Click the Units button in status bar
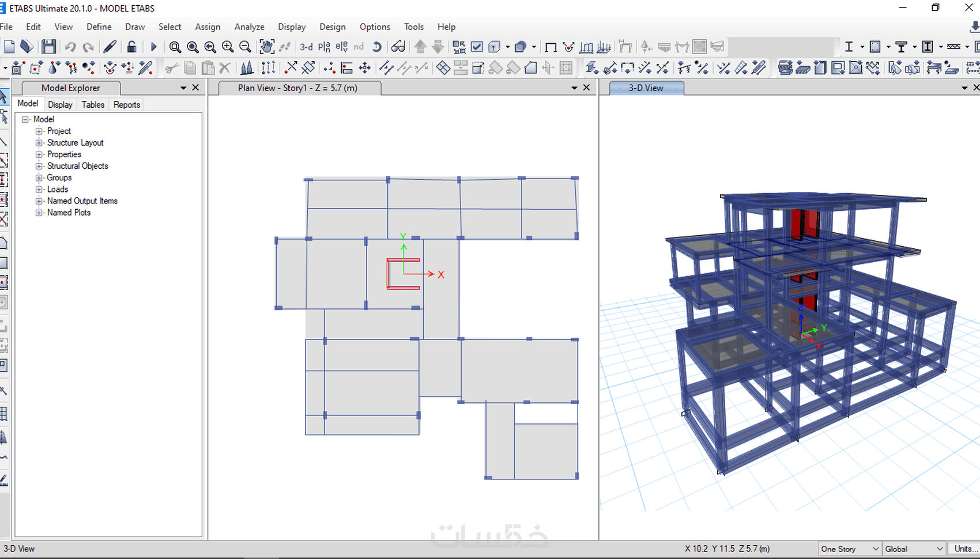Screen dimensions: 980x559 [965, 549]
